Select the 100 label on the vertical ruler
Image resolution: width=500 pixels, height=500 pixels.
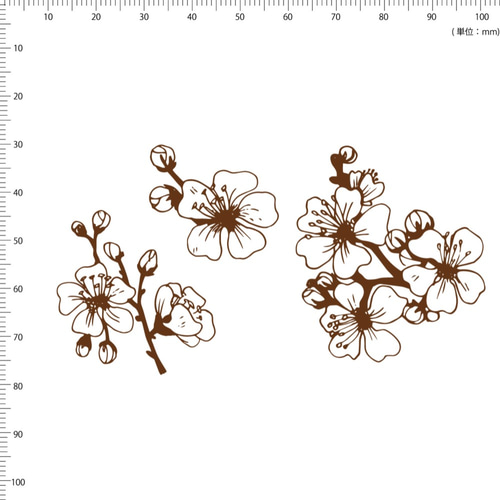(18, 482)
